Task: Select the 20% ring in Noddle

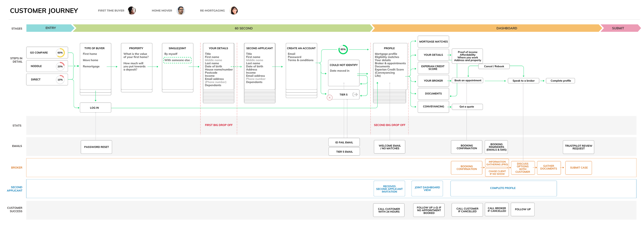Action: [x=60, y=66]
